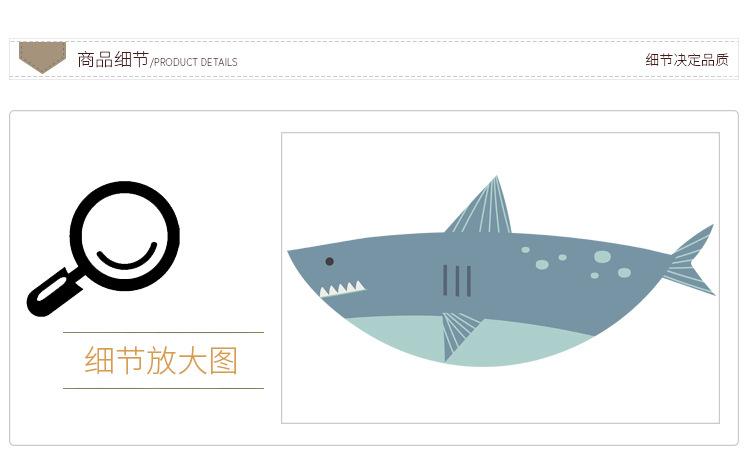
Task: Click the shark's three gill lines
Action: pyautogui.click(x=457, y=280)
